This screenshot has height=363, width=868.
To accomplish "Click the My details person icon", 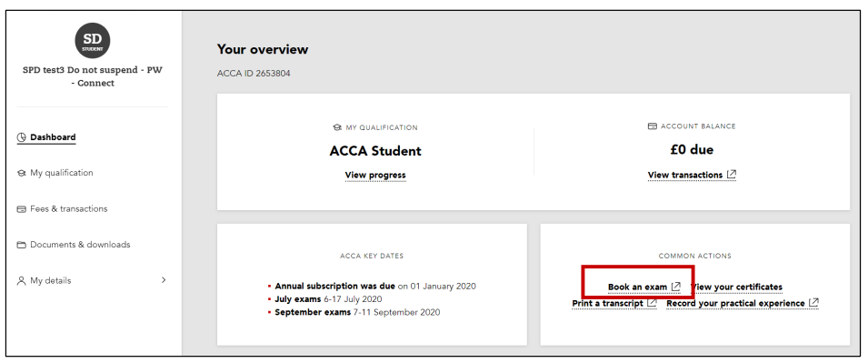I will pos(22,280).
